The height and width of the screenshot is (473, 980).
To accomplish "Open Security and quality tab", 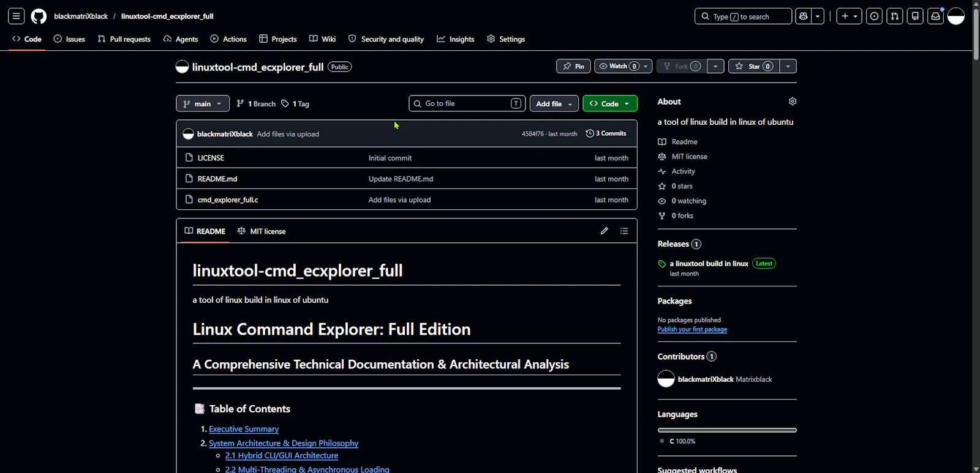I will pos(386,39).
